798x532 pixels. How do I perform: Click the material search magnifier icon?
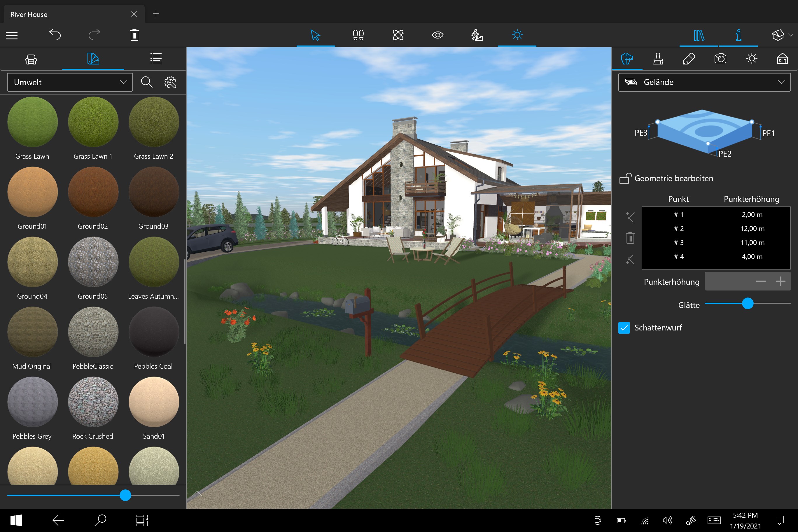click(147, 82)
